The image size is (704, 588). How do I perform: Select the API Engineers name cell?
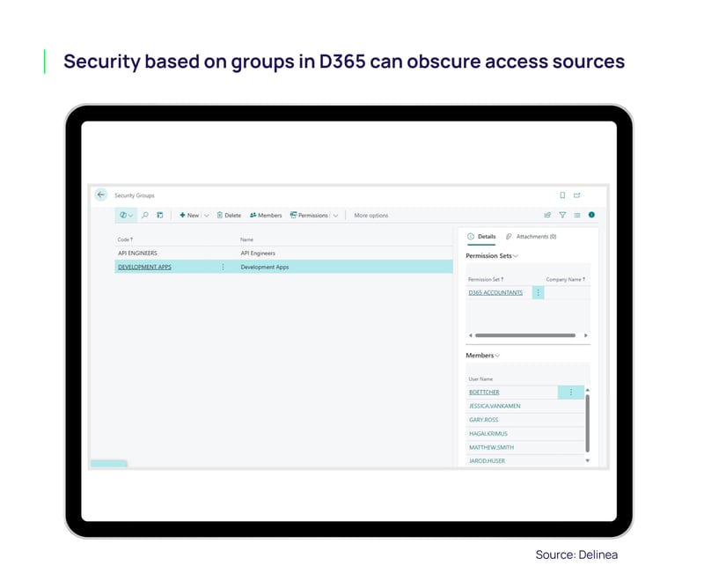[x=258, y=253]
